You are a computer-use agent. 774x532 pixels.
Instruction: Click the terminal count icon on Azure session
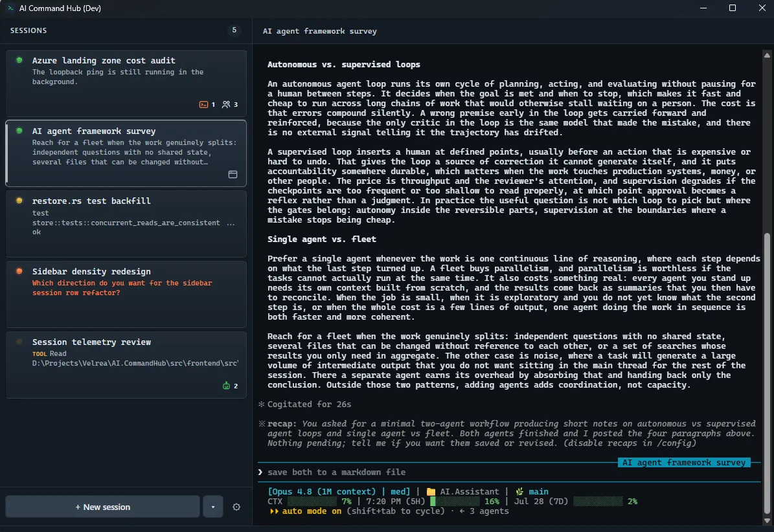203,105
